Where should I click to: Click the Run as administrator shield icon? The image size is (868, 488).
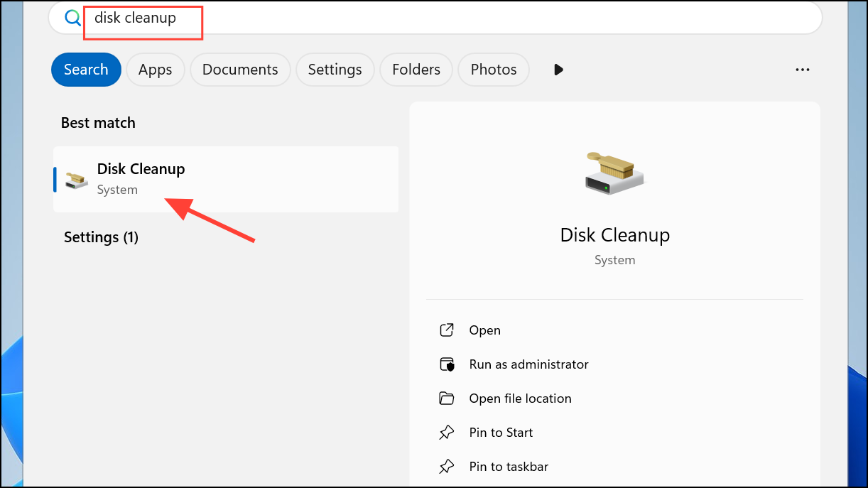447,364
